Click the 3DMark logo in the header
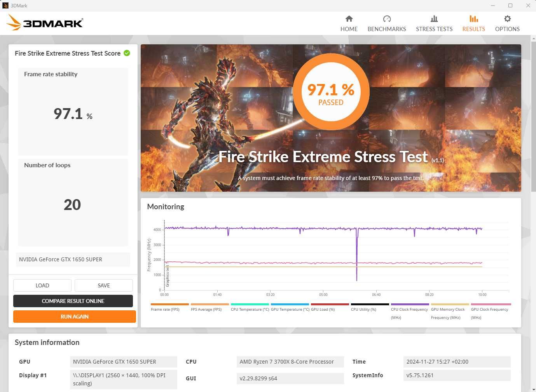The height and width of the screenshot is (392, 536). pos(45,23)
